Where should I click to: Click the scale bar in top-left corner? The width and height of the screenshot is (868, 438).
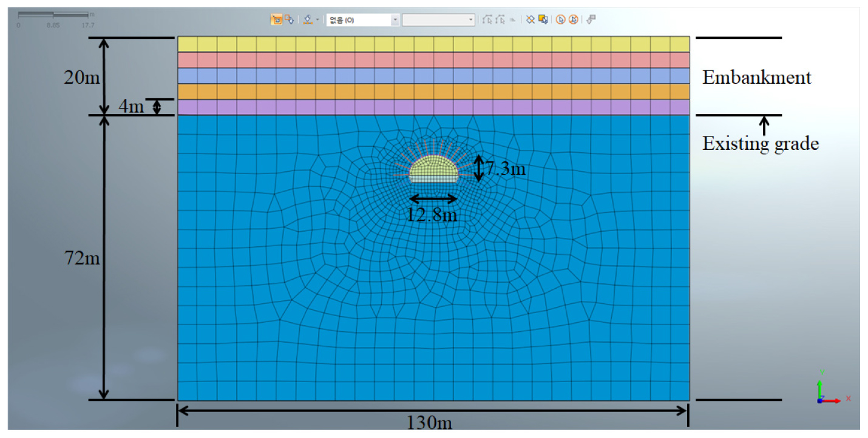[53, 15]
